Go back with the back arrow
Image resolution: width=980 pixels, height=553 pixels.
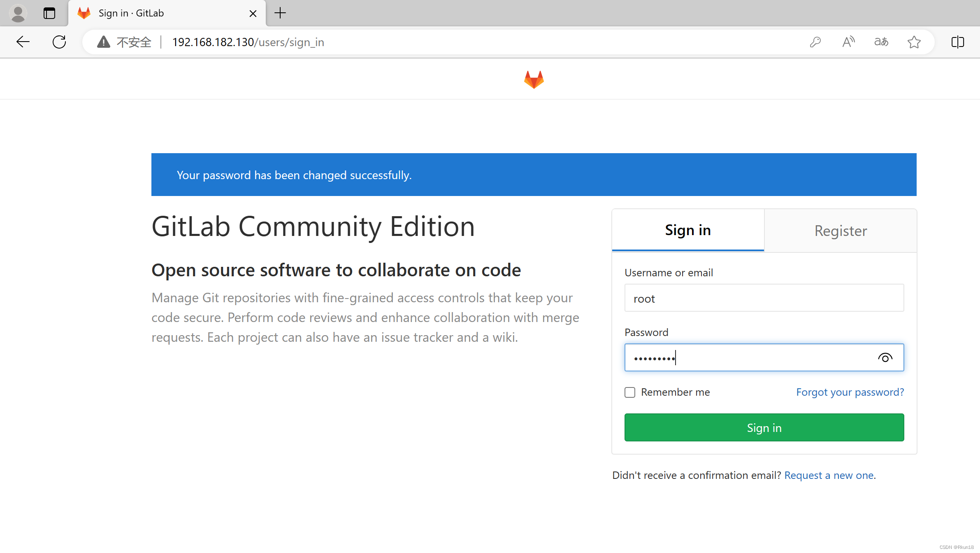23,42
